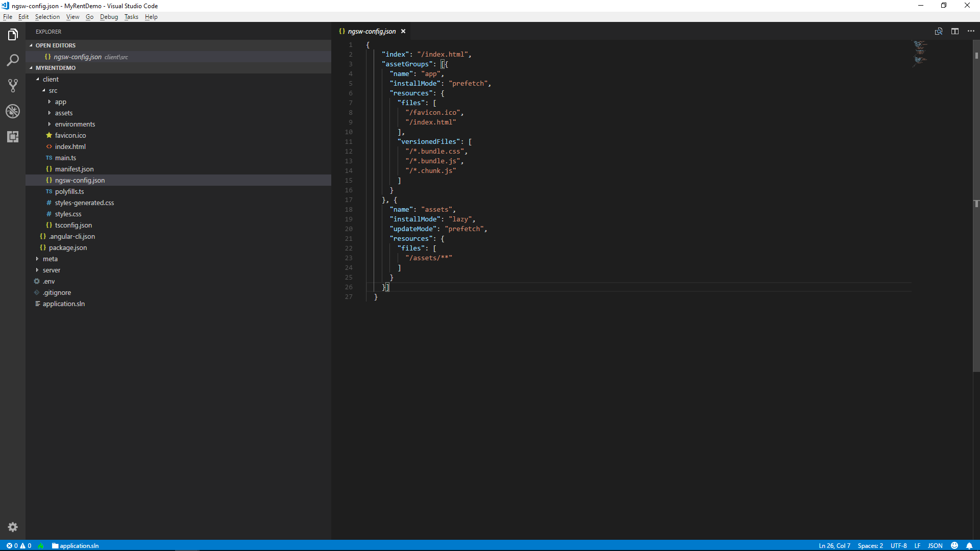The image size is (980, 551).
Task: Click the notifications bell in status bar
Action: click(969, 545)
